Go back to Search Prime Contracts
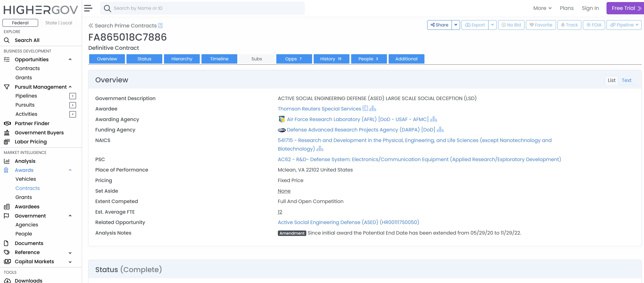The image size is (644, 283). (x=123, y=26)
